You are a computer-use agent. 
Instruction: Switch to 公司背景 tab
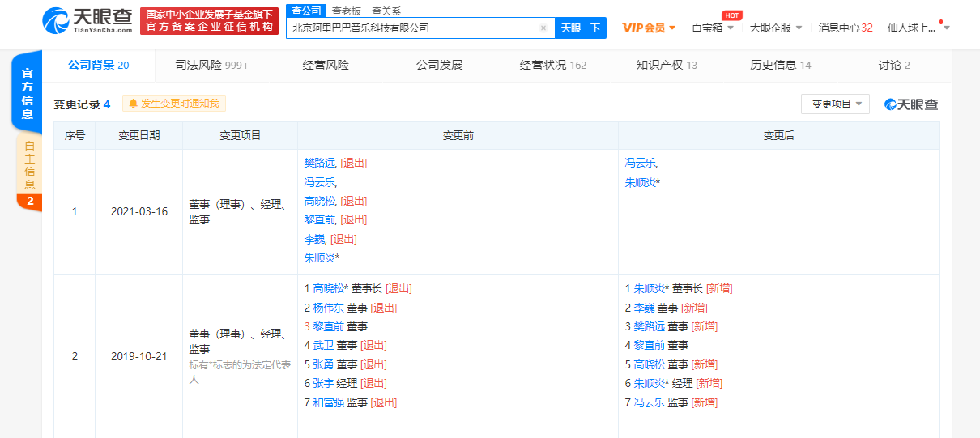(x=98, y=65)
